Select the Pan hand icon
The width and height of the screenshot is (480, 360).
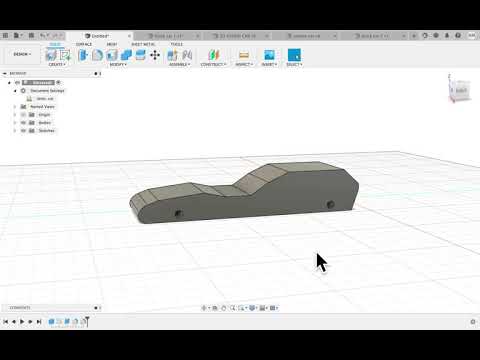point(224,308)
